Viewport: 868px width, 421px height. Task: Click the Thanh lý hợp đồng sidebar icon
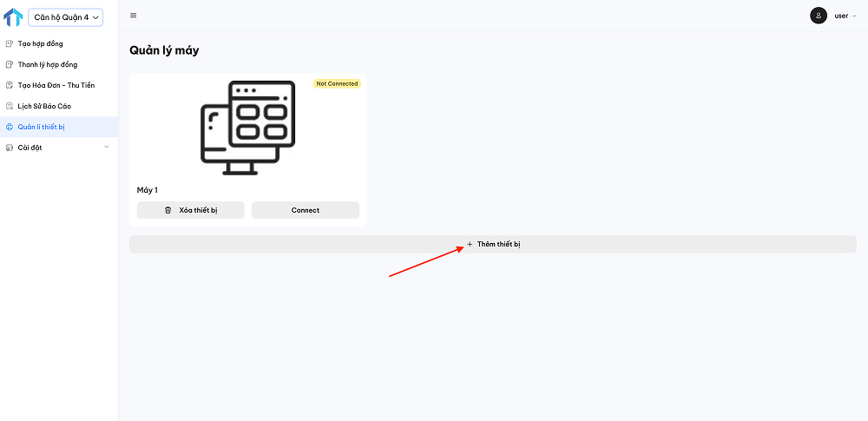tap(9, 65)
